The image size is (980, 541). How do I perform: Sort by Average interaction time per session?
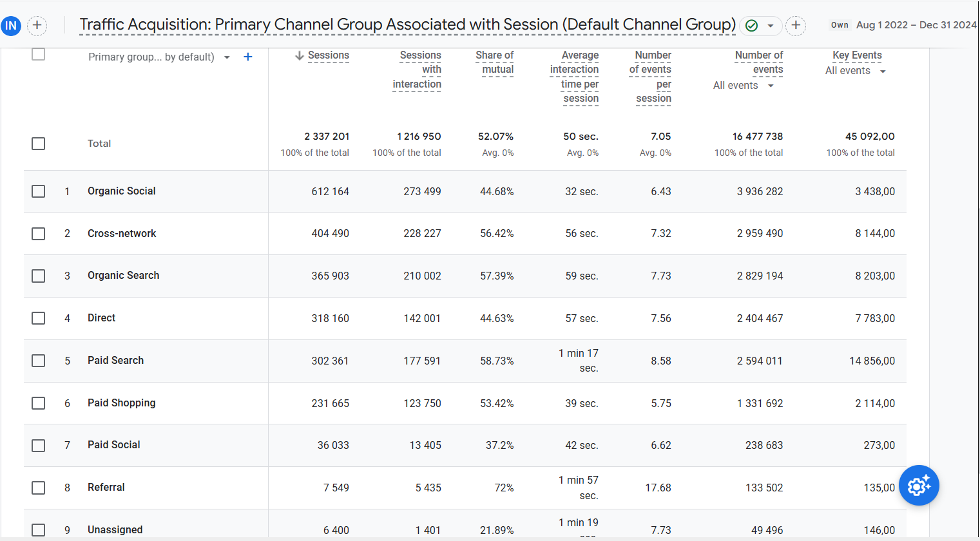[574, 77]
